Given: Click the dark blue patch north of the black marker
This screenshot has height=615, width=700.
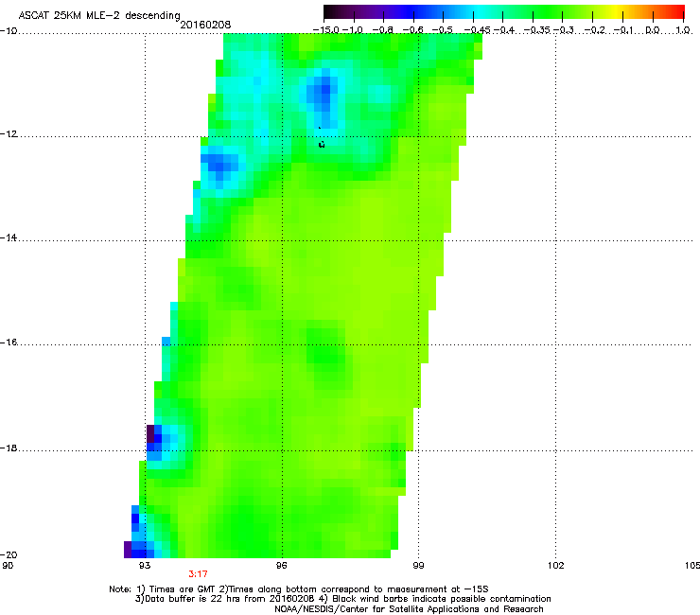Looking at the screenshot, I should 322,95.
